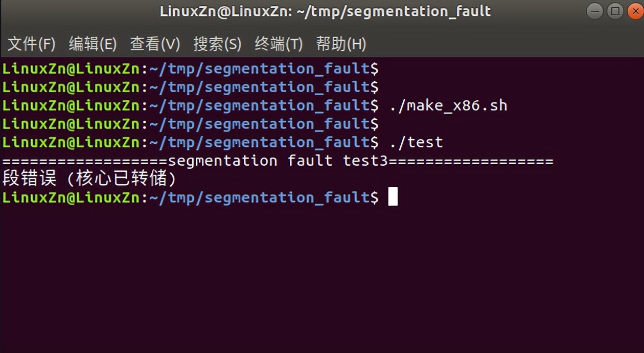Click the ./make_x86.sh command text

448,105
